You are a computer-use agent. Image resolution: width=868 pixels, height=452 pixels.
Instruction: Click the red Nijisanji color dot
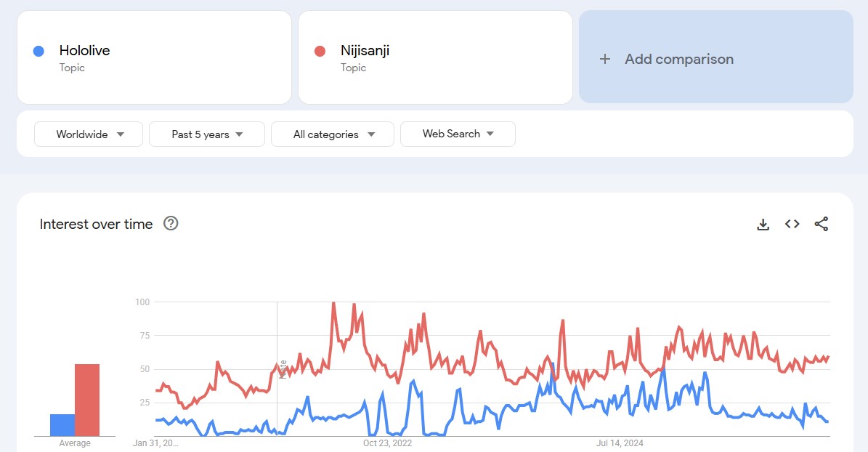320,51
